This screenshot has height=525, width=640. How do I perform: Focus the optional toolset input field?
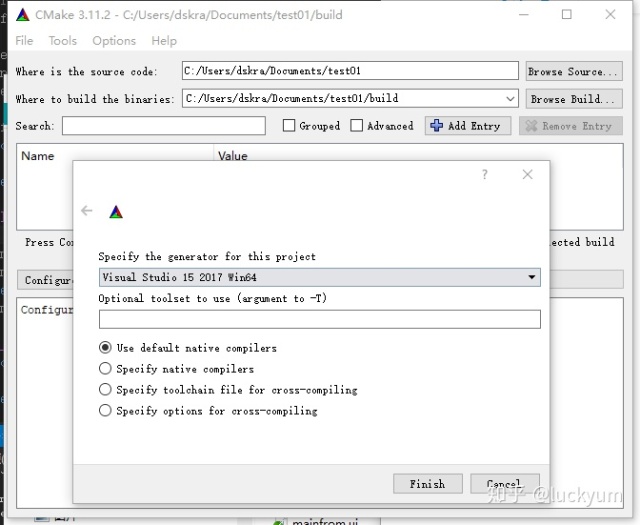pyautogui.click(x=320, y=319)
